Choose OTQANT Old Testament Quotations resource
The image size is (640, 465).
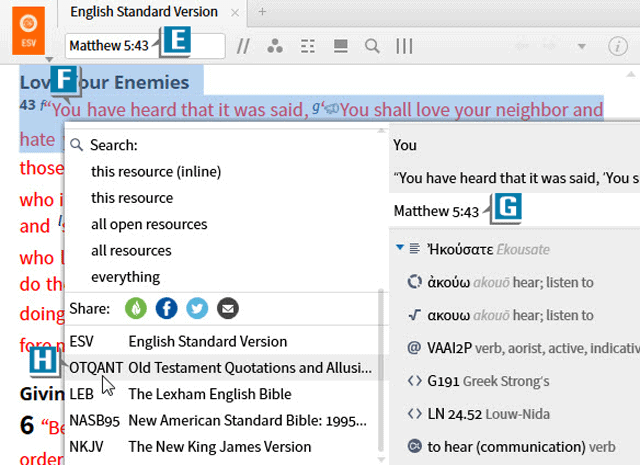click(x=220, y=368)
